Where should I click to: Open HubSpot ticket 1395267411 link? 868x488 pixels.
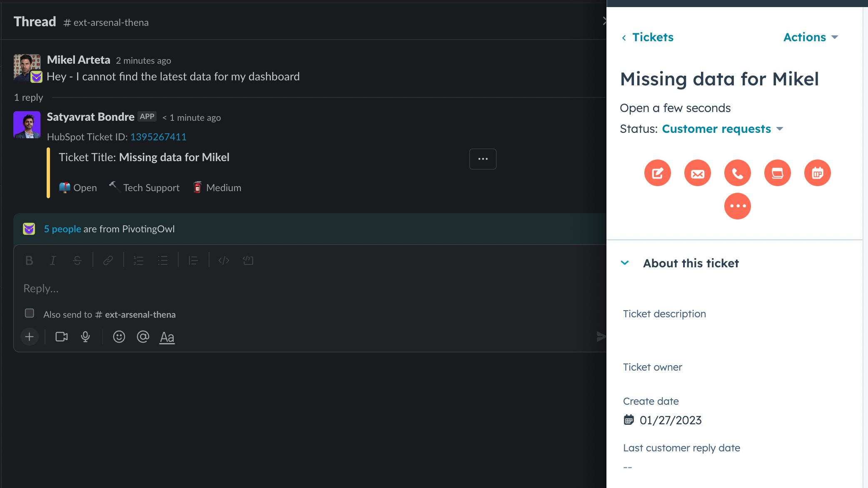pyautogui.click(x=158, y=137)
